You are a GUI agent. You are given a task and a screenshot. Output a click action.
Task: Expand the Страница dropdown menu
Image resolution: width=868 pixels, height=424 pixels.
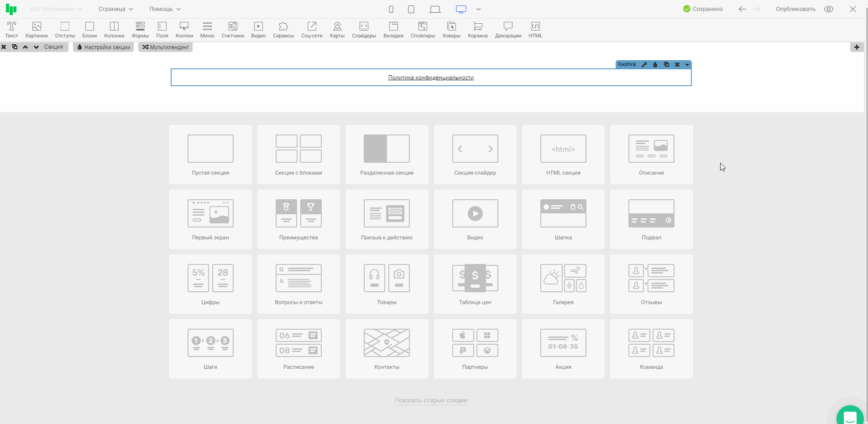(115, 9)
